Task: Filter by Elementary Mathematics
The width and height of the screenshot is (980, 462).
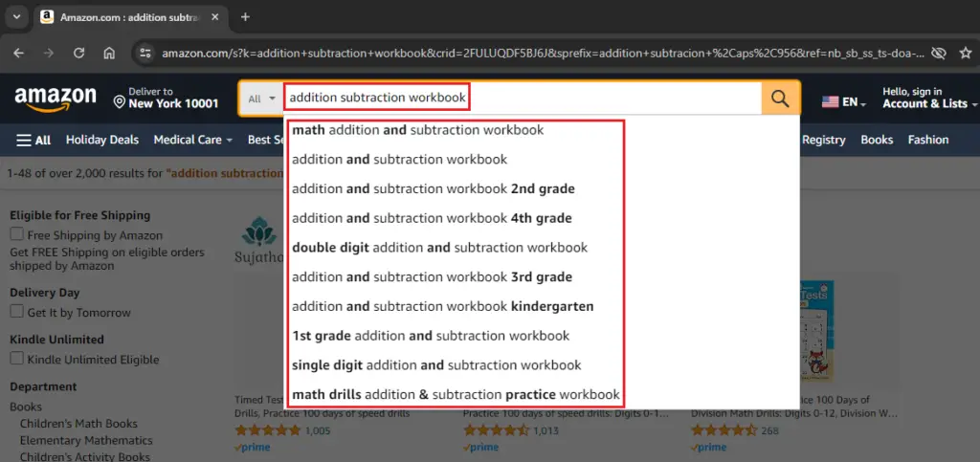Action: 86,440
